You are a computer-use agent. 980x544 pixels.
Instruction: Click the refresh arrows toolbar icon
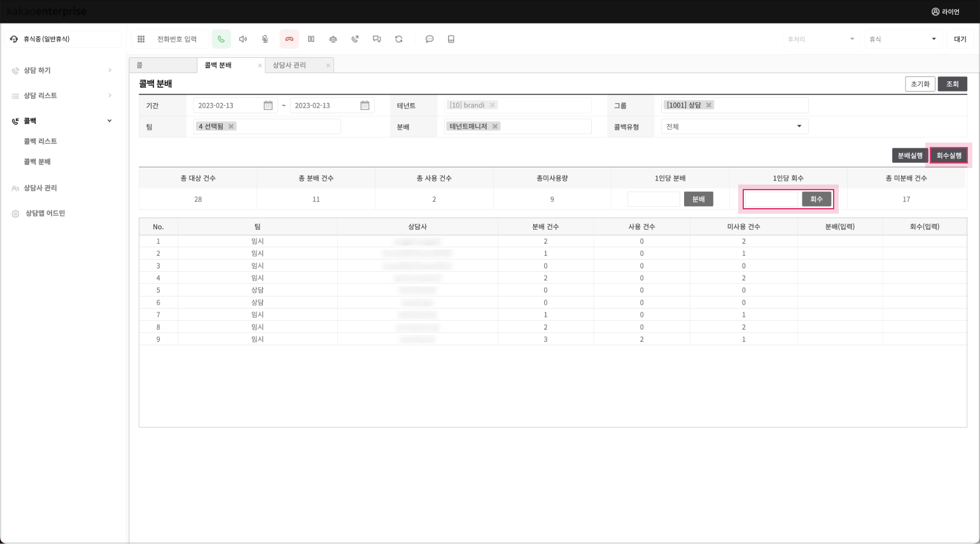399,39
